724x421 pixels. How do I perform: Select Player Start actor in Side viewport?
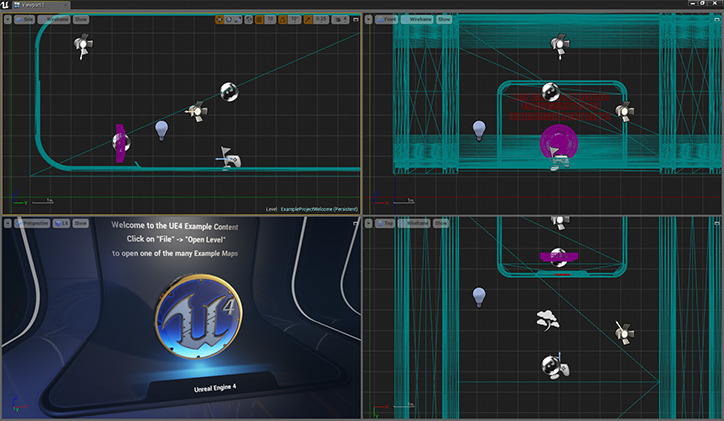(x=228, y=158)
